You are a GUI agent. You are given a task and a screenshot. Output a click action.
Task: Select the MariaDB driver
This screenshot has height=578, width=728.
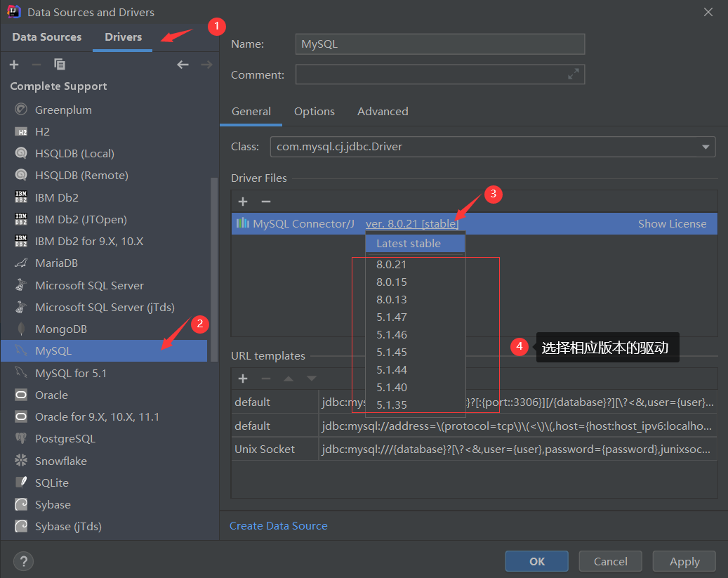tap(58, 263)
